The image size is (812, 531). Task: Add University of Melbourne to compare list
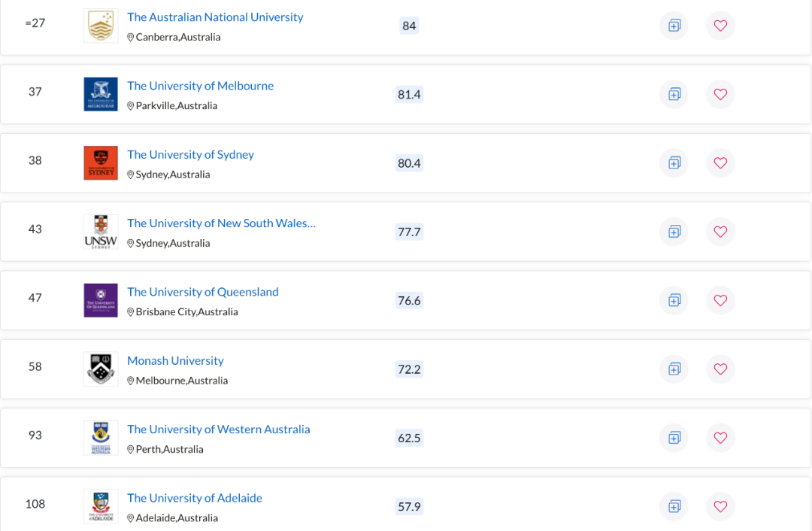point(674,94)
